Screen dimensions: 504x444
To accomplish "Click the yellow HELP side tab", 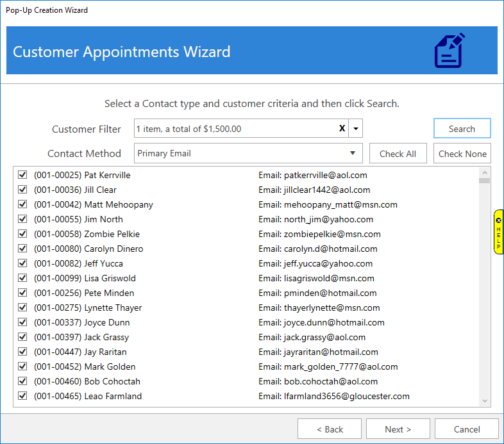I will coord(498,232).
